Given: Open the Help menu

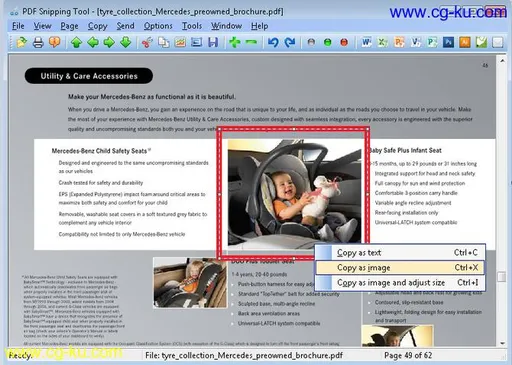Looking at the screenshot, I should tap(259, 26).
